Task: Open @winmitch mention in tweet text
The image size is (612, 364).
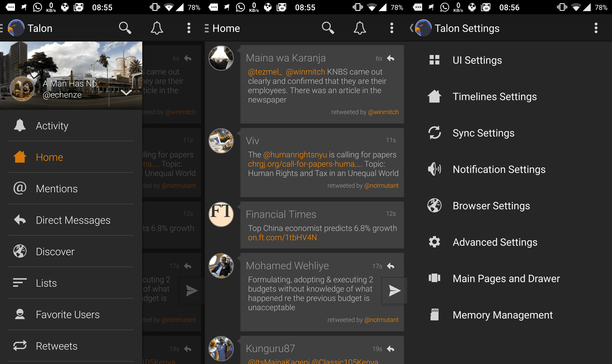Action: [305, 72]
